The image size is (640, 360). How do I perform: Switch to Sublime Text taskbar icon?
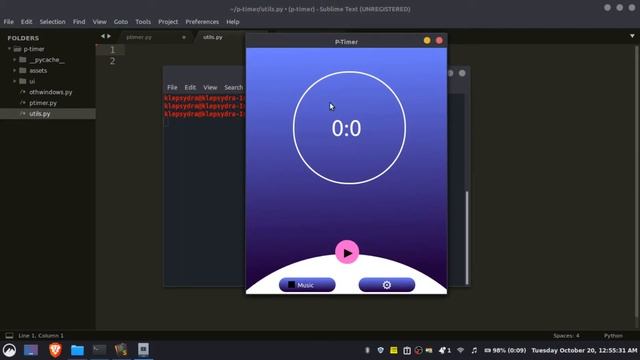point(121,350)
